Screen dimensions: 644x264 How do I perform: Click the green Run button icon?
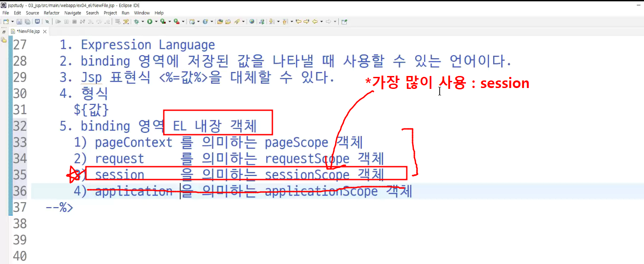coord(150,21)
